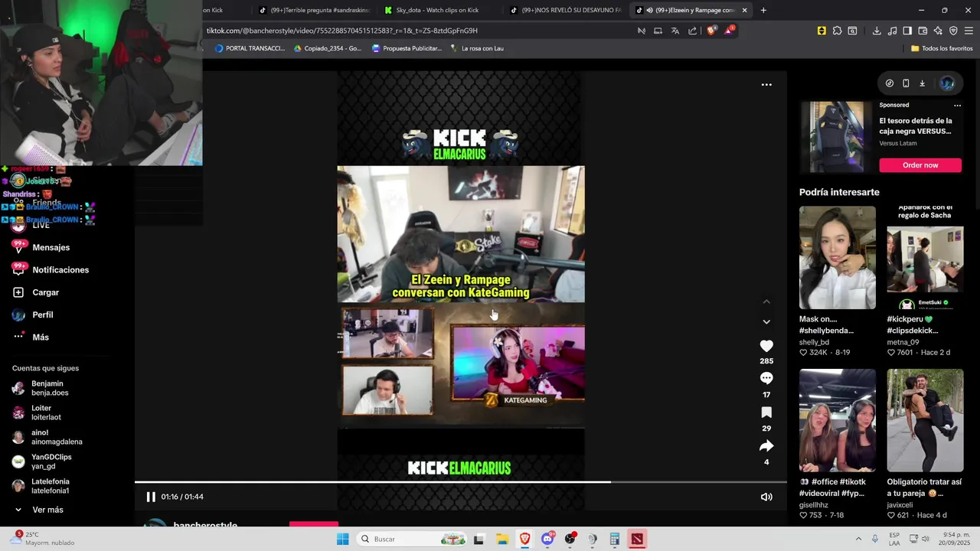980x551 pixels.
Task: Open the browser hamburger main menu
Action: click(969, 31)
